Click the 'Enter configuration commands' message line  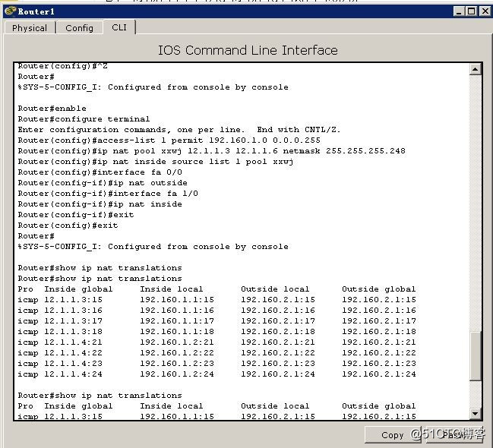tap(179, 130)
